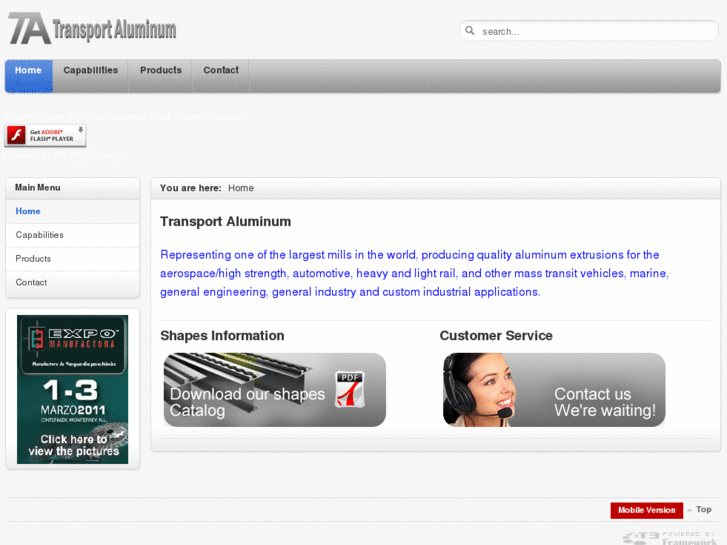Click the Main Menu module title
Image resolution: width=727 pixels, height=545 pixels.
coord(38,188)
